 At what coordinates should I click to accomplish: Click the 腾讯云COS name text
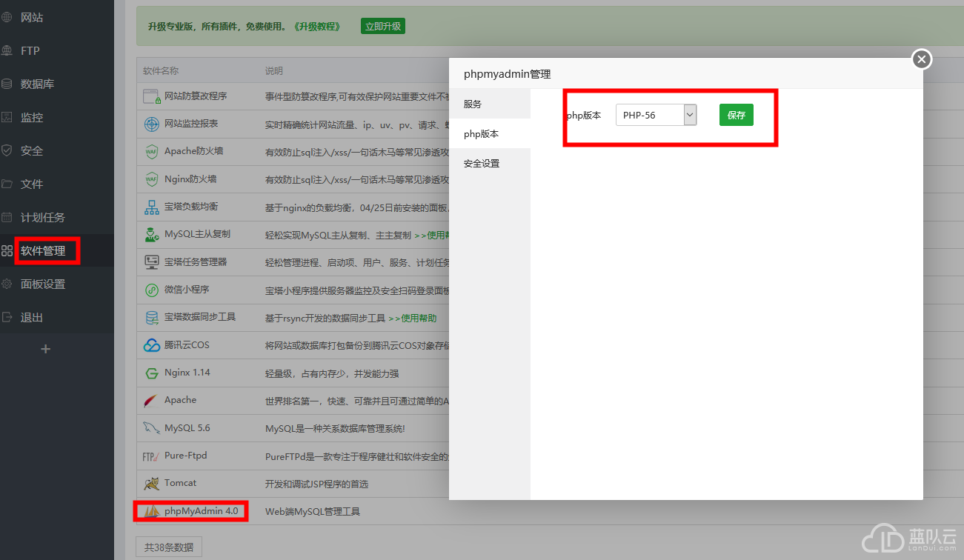(187, 345)
